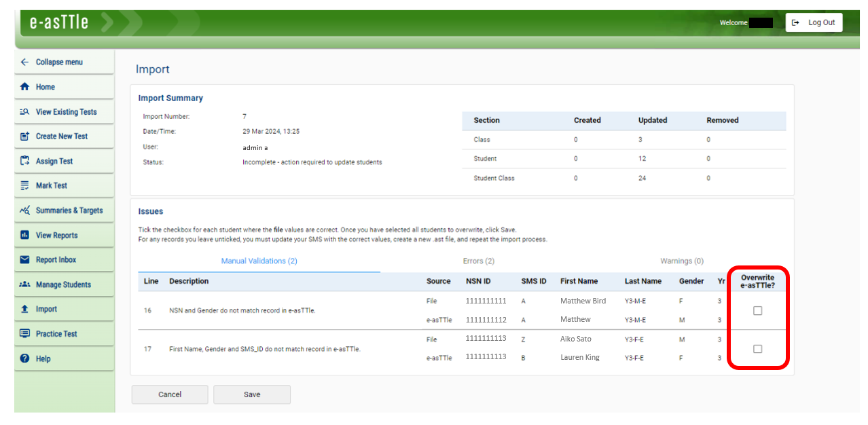
Task: Select the Assign Test icon
Action: coord(25,161)
